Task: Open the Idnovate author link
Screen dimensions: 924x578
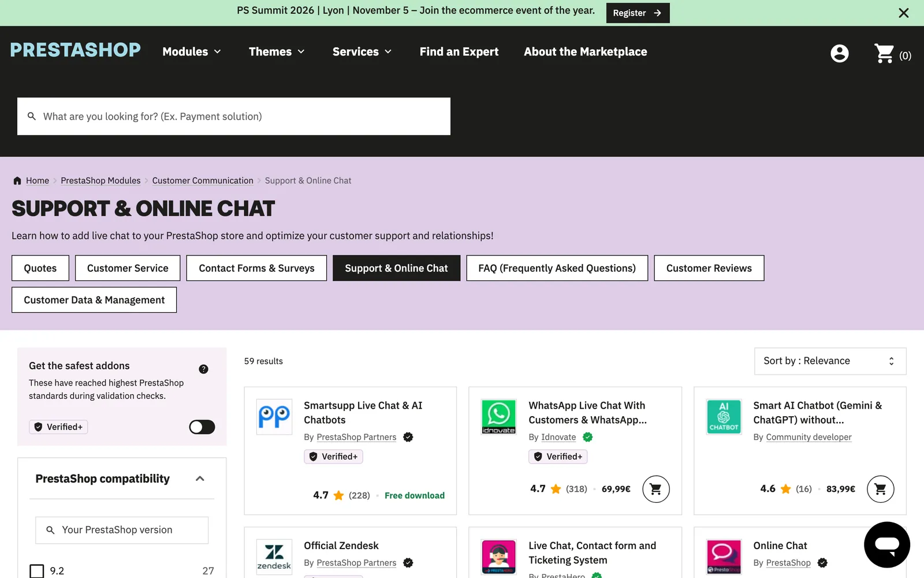Action: (x=558, y=437)
